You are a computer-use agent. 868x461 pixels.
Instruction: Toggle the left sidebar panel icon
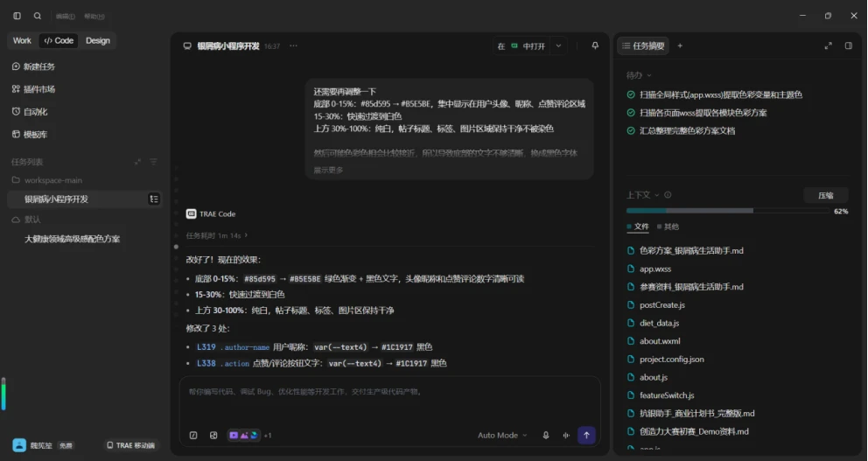click(17, 16)
